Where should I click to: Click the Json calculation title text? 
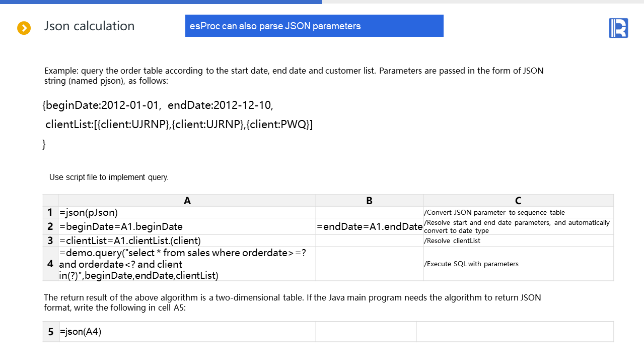89,26
